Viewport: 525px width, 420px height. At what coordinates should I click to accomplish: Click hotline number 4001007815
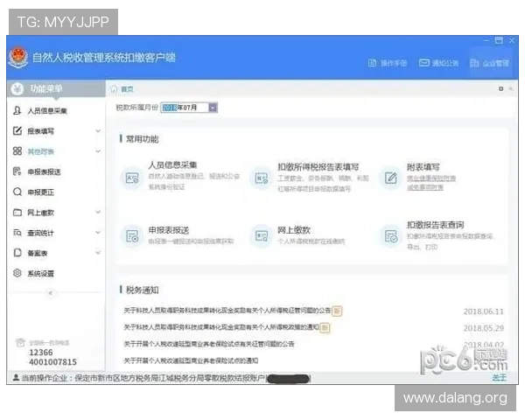(x=52, y=362)
